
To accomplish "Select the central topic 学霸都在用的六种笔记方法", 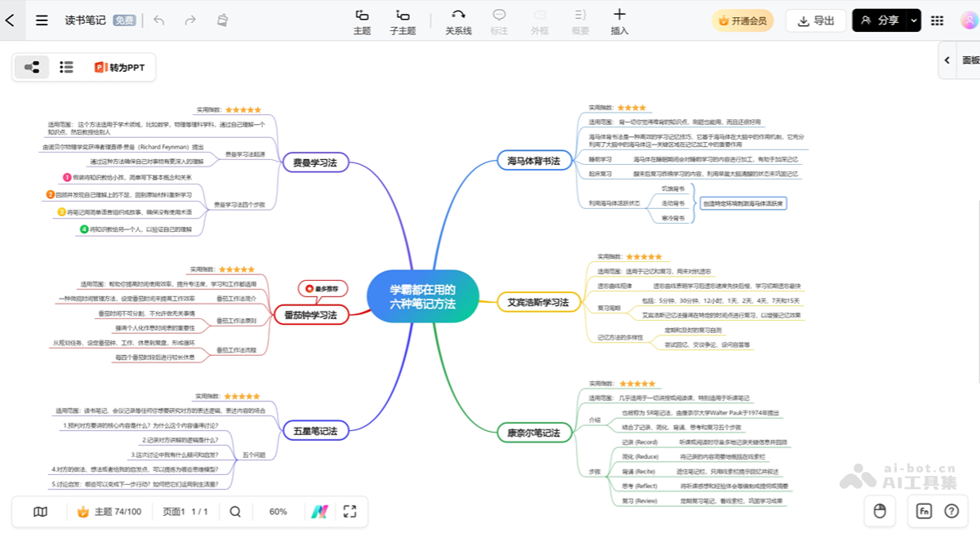I will [422, 297].
